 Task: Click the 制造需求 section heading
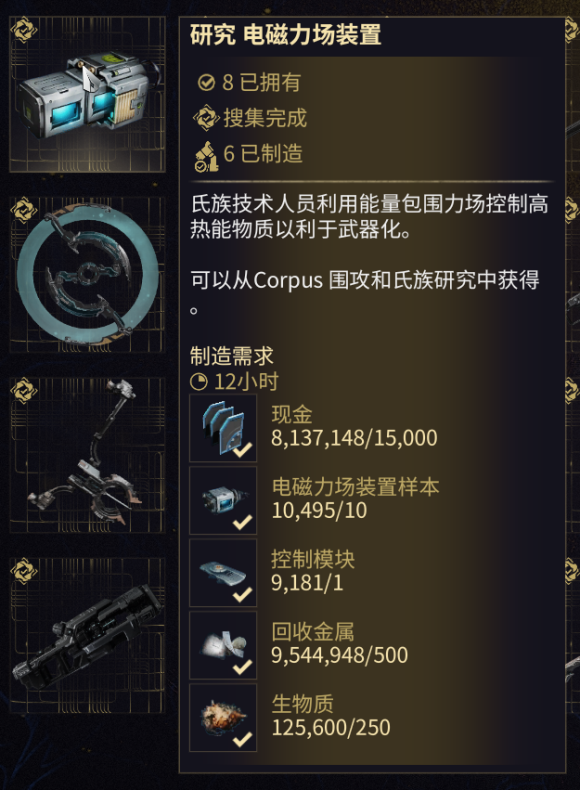[x=232, y=356]
